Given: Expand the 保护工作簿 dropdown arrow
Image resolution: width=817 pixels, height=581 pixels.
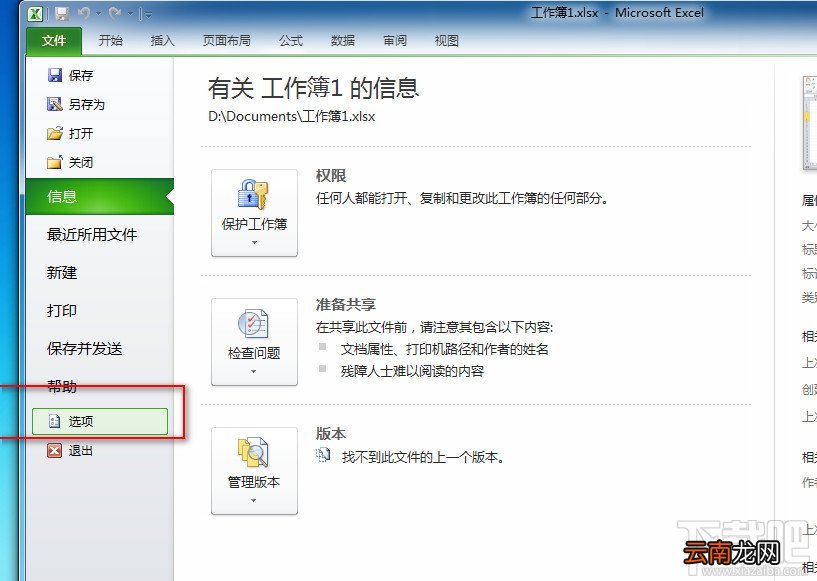Looking at the screenshot, I should (254, 242).
